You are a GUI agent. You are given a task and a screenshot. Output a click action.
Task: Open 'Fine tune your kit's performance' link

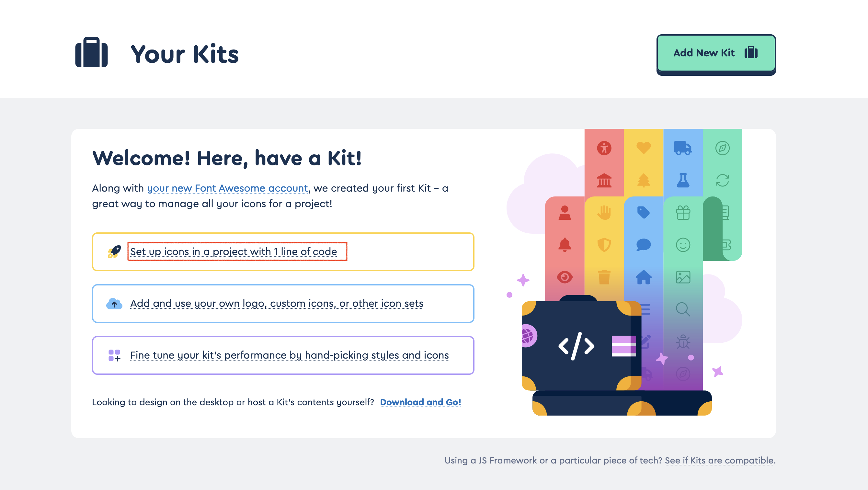coord(290,355)
